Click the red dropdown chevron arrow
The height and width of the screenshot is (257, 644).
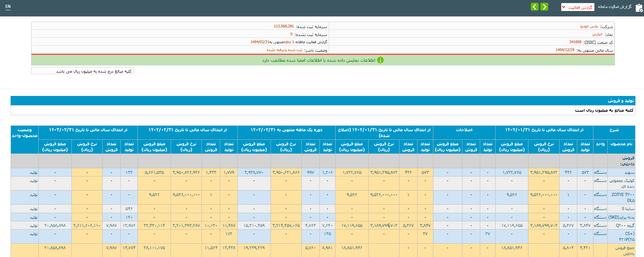pos(564,7)
